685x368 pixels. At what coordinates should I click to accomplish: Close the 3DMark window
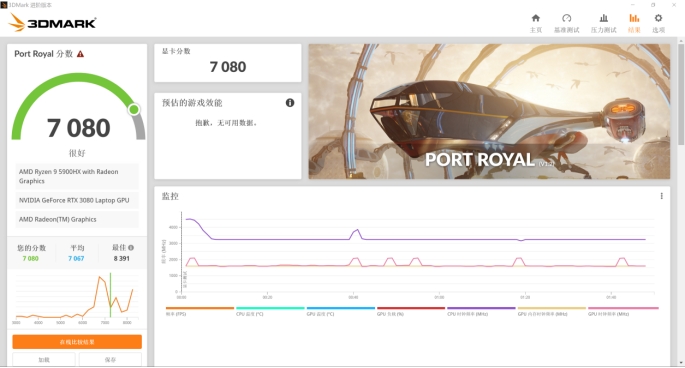pos(674,5)
